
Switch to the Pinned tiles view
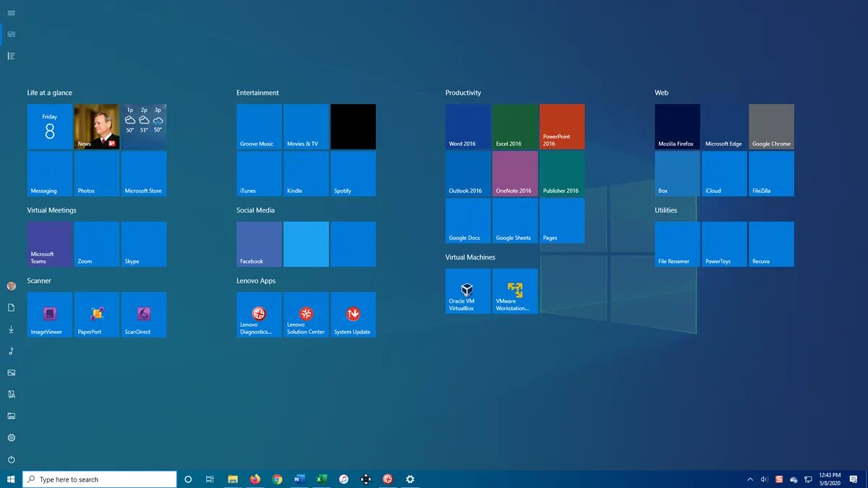(x=11, y=34)
